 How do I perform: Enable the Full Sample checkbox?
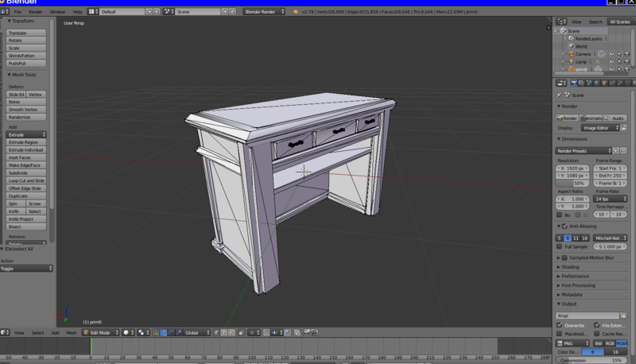(x=560, y=246)
